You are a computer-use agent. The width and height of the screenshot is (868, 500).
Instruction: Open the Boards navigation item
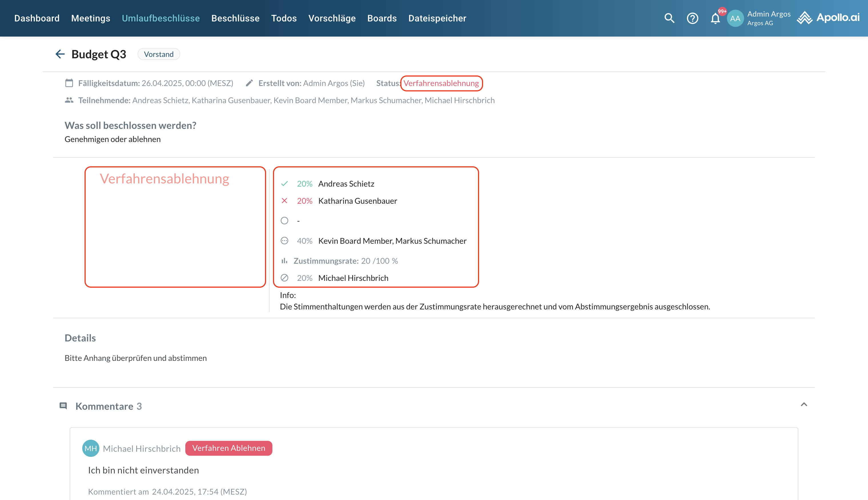[x=382, y=18]
